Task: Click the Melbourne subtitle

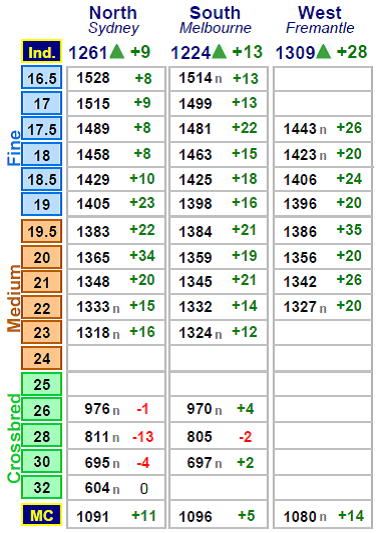Action: point(215,28)
